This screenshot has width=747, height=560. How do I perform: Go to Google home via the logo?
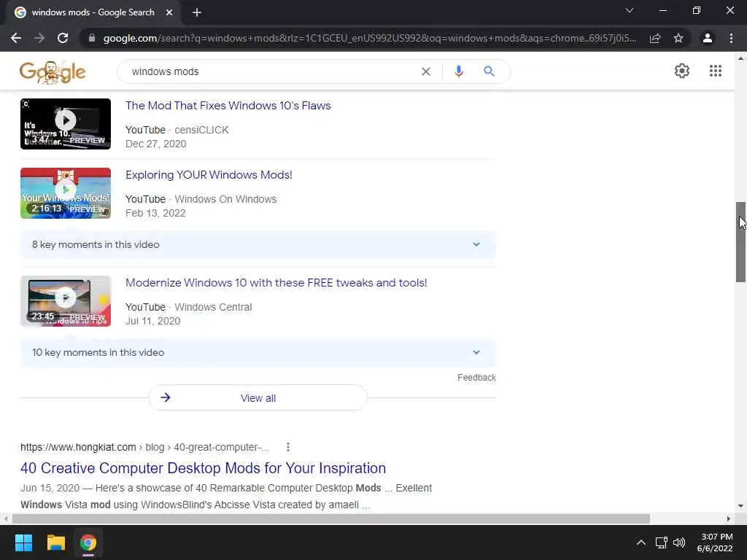coord(53,72)
